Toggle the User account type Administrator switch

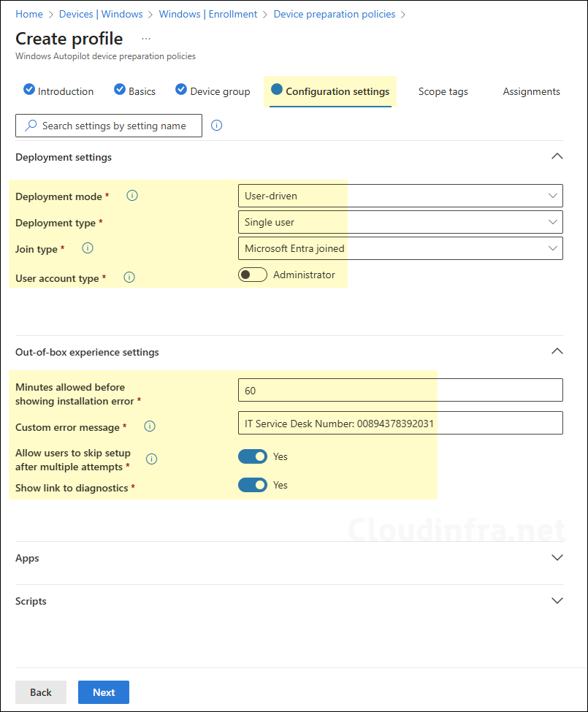253,275
